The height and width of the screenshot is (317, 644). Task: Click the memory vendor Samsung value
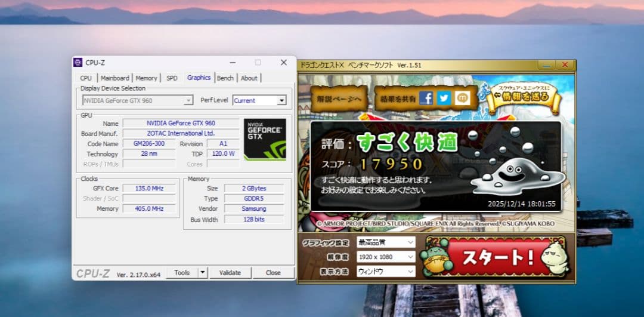click(x=254, y=208)
